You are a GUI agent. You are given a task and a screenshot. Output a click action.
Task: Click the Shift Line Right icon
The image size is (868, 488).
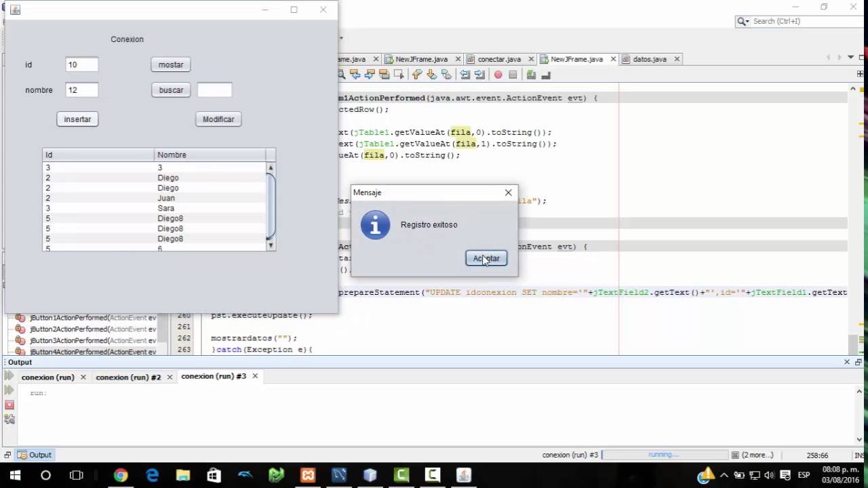pyautogui.click(x=479, y=75)
